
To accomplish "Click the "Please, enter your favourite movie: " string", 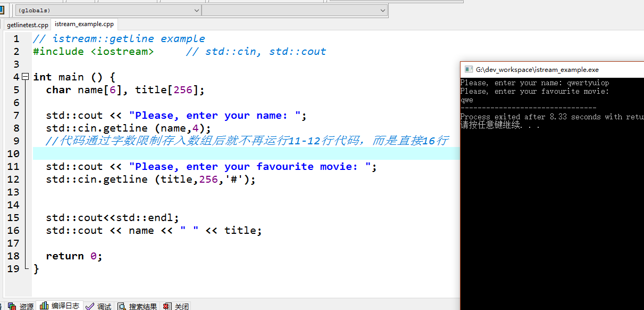I will (249, 167).
